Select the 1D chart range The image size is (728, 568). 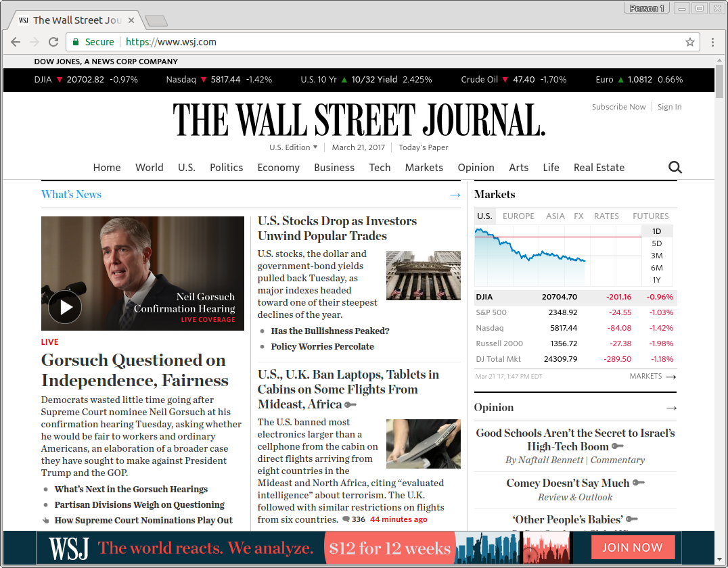(656, 231)
